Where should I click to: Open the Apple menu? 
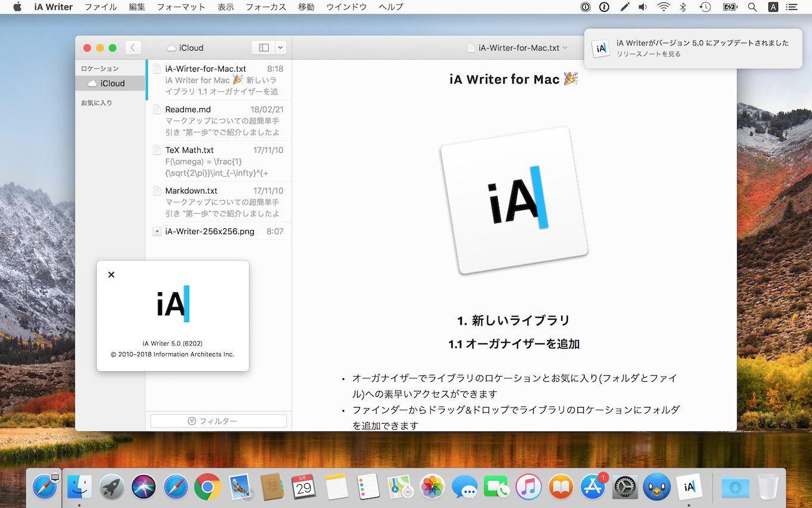(17, 7)
